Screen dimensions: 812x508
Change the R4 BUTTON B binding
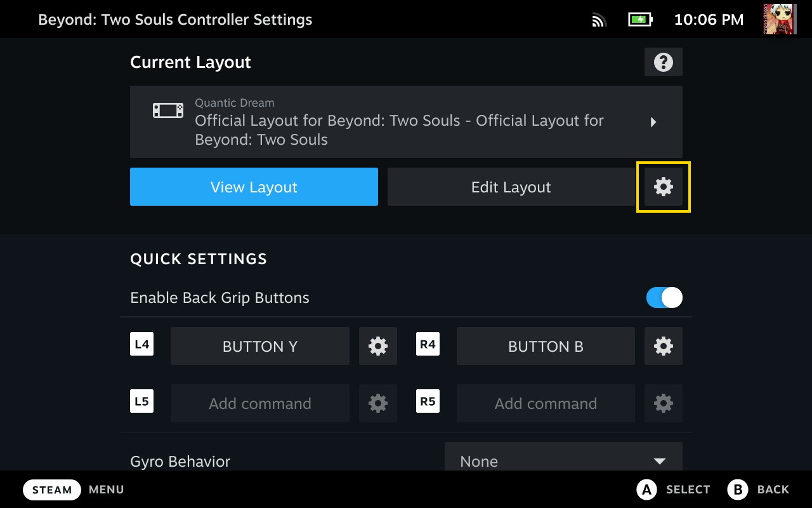point(545,346)
